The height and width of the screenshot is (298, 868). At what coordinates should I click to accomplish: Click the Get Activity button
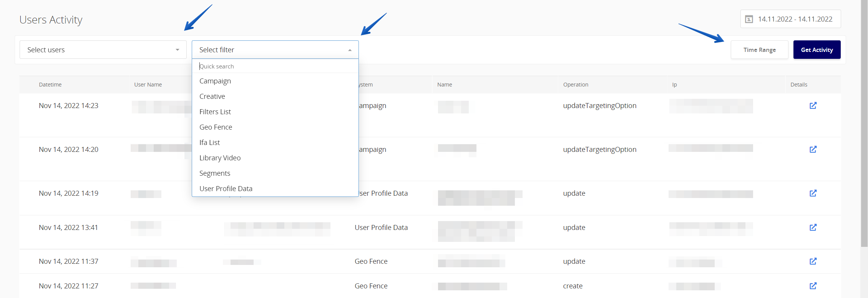pyautogui.click(x=817, y=50)
